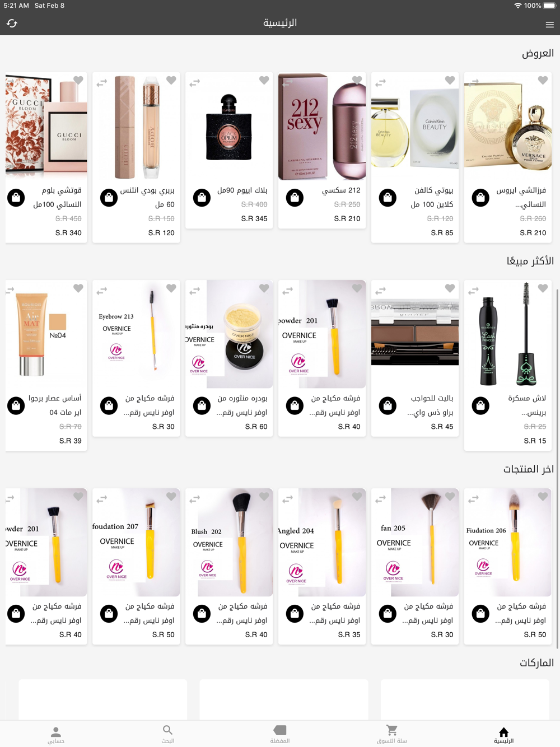Add Versace Eros perfume to cart

[480, 198]
